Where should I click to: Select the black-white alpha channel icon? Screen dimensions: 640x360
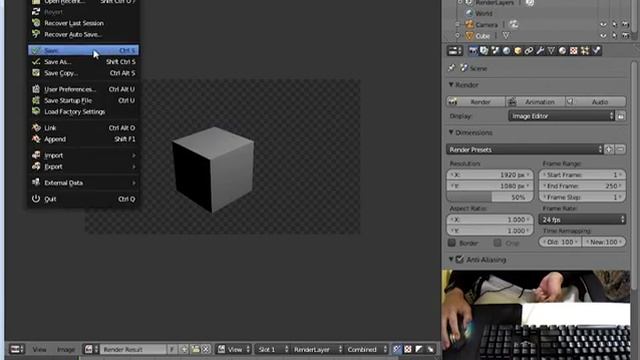pos(419,349)
